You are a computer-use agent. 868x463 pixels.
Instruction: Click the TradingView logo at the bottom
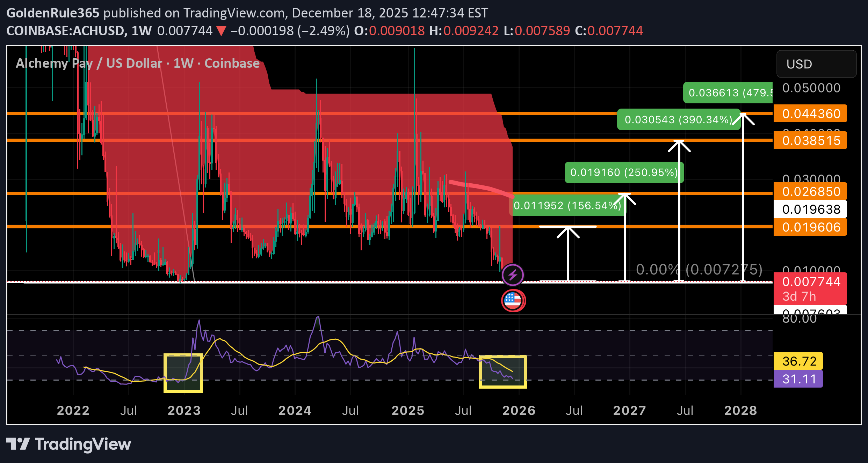pyautogui.click(x=68, y=444)
